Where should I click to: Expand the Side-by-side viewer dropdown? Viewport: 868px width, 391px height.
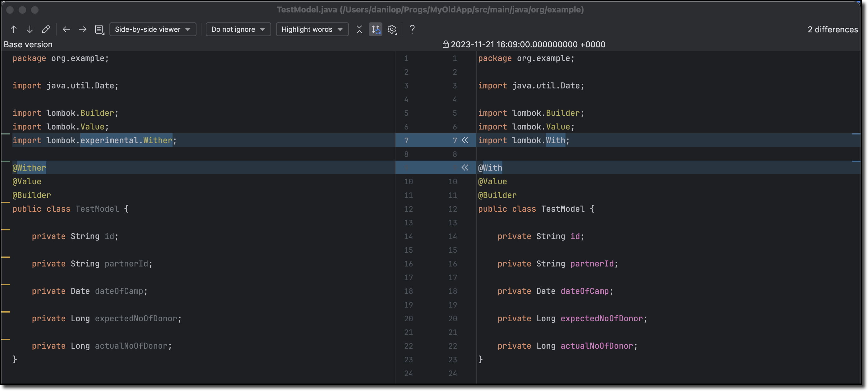click(153, 29)
